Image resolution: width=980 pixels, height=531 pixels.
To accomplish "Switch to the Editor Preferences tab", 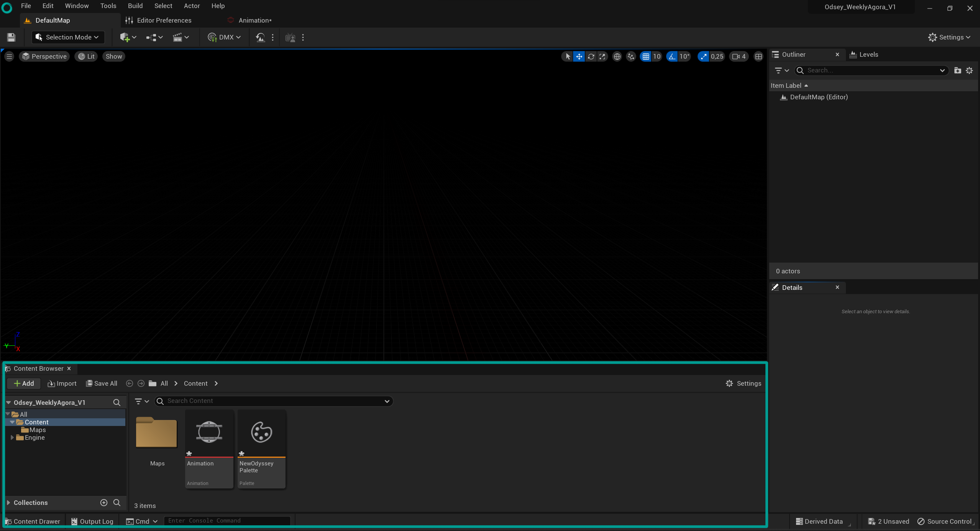I will pyautogui.click(x=164, y=20).
